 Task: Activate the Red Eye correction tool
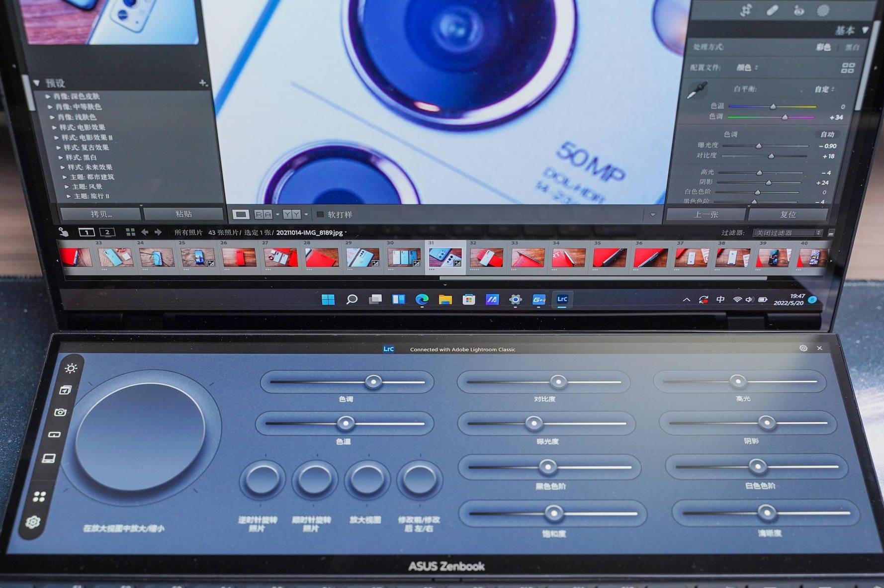[x=798, y=11]
